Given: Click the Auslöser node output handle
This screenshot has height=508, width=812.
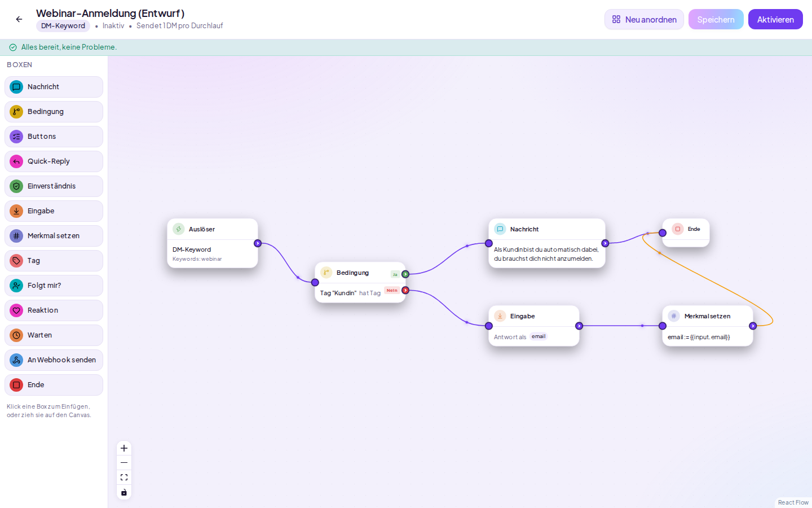Looking at the screenshot, I should tap(258, 243).
